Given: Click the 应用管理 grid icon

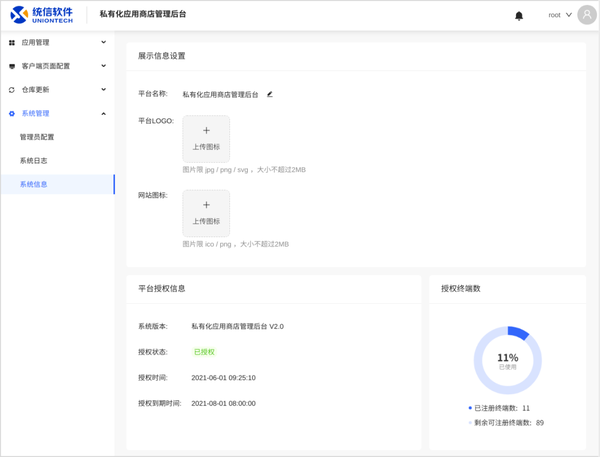Looking at the screenshot, I should [x=12, y=43].
